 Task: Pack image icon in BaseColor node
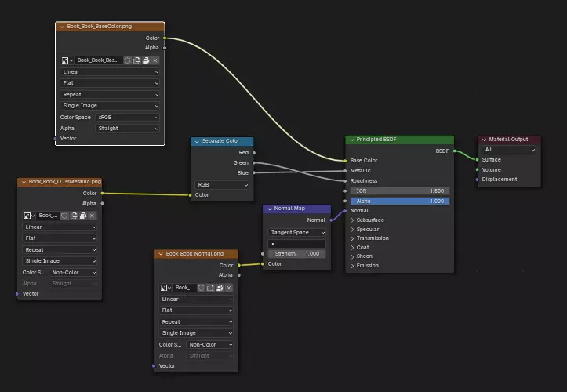(146, 60)
